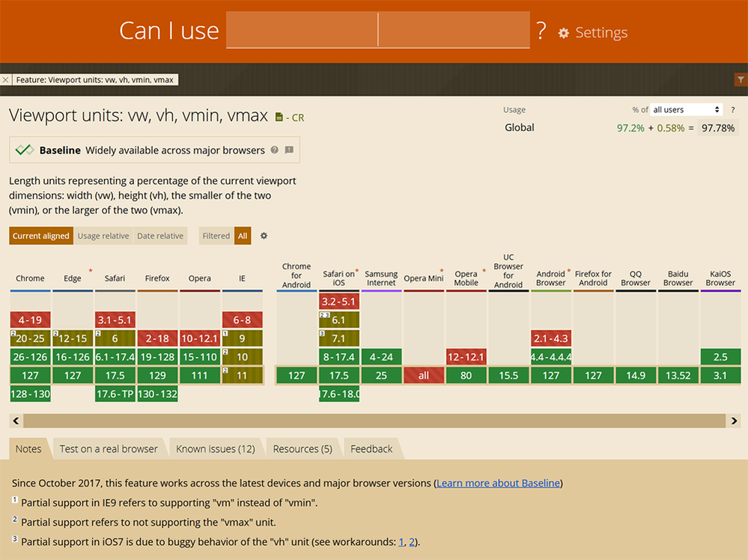Select IE 6-8 cell

click(x=242, y=320)
